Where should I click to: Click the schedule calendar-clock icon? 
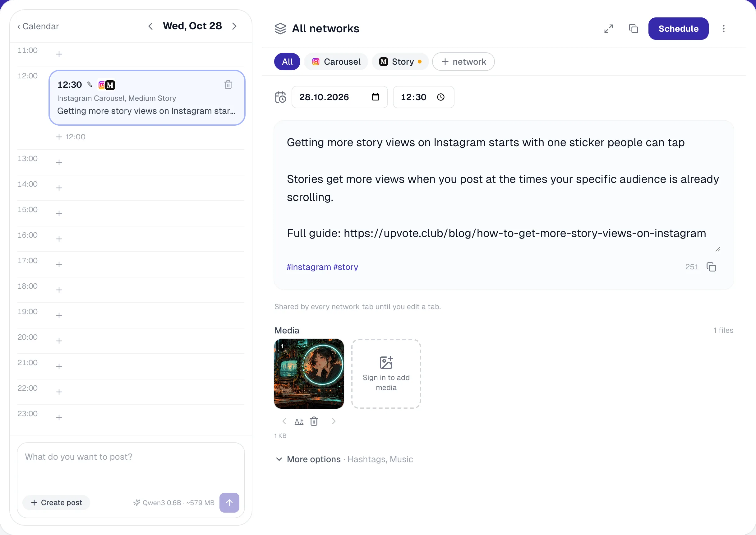click(280, 97)
